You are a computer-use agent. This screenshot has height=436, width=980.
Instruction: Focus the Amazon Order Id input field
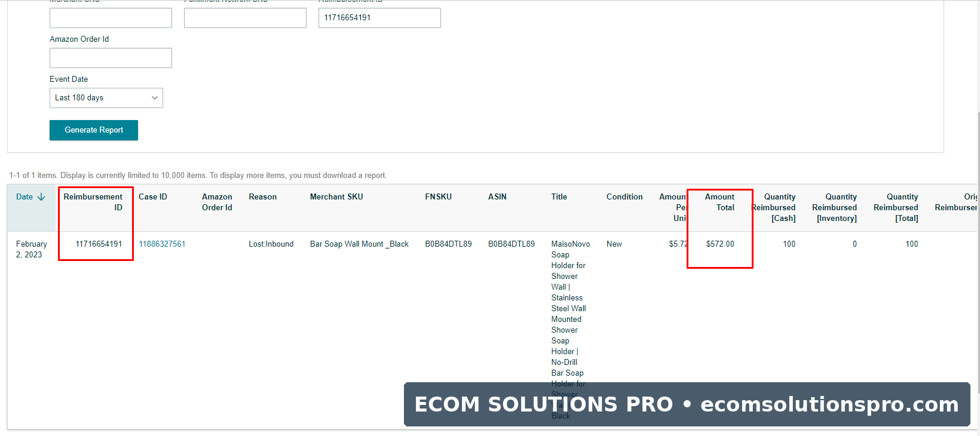tap(111, 58)
